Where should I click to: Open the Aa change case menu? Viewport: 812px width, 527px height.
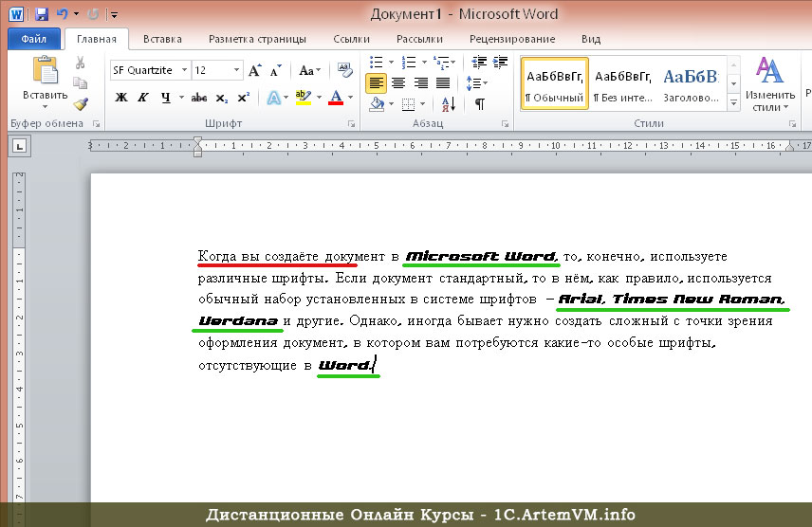[x=309, y=70]
